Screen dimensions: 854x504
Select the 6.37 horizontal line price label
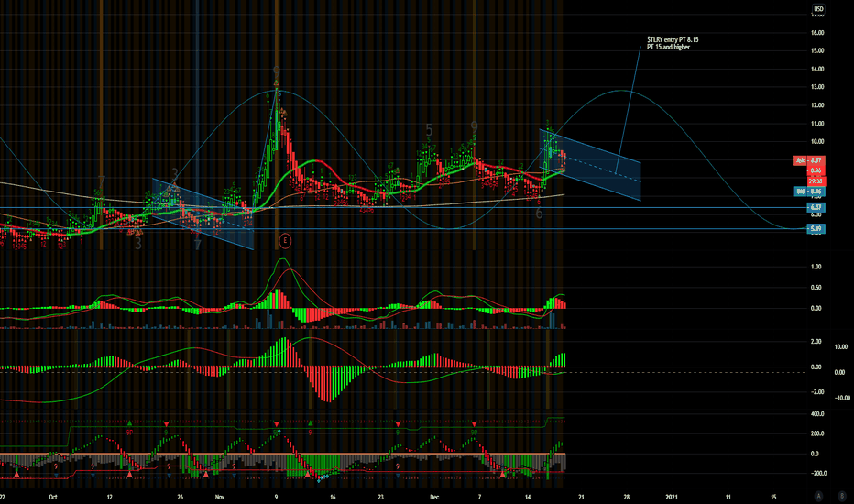pos(816,207)
